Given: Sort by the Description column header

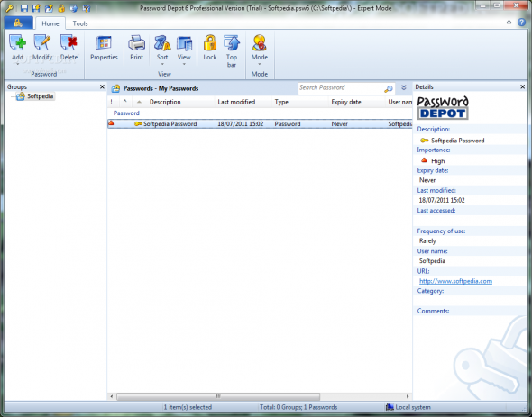Looking at the screenshot, I should tap(165, 102).
